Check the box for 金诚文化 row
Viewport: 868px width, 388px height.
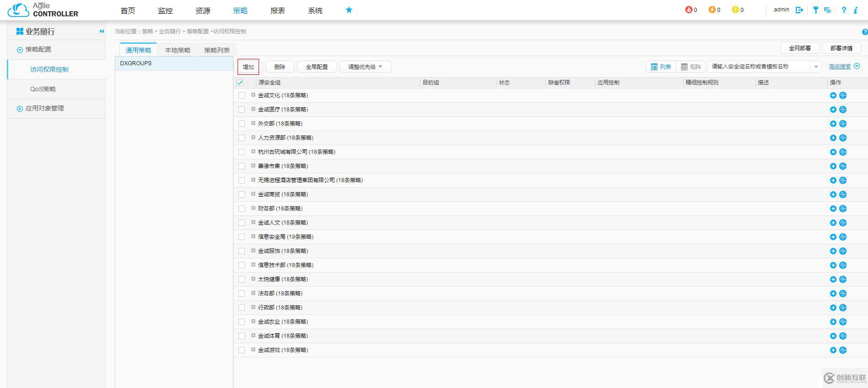[242, 95]
